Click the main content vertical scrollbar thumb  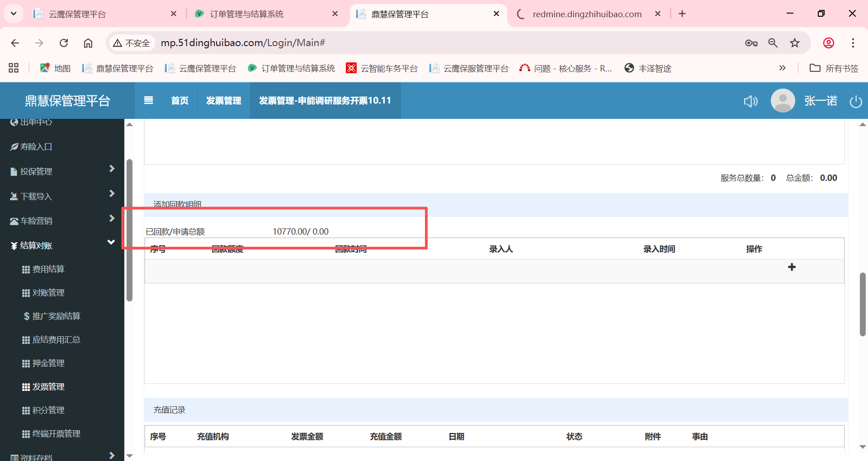click(863, 304)
